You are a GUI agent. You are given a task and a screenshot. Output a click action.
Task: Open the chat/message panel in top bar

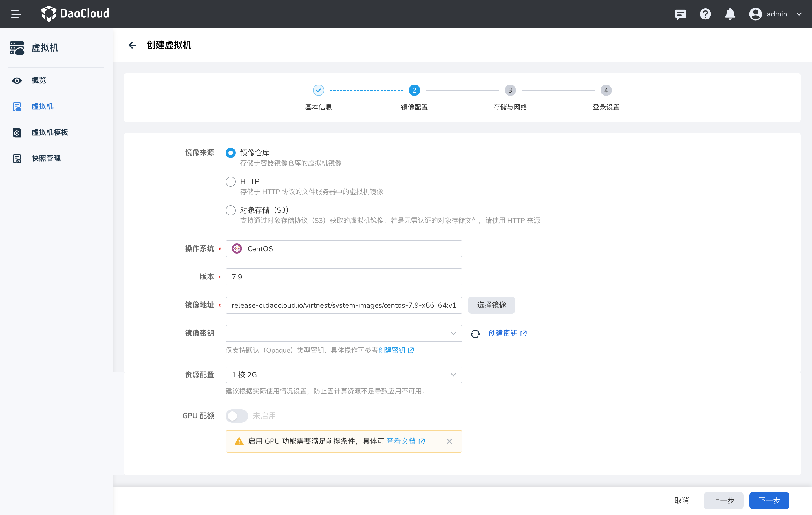click(x=680, y=14)
